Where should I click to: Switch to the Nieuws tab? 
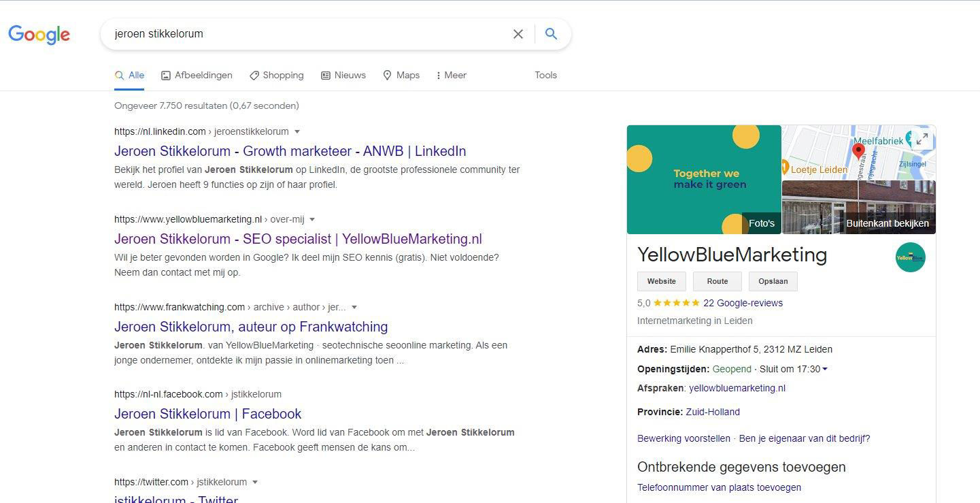[343, 76]
